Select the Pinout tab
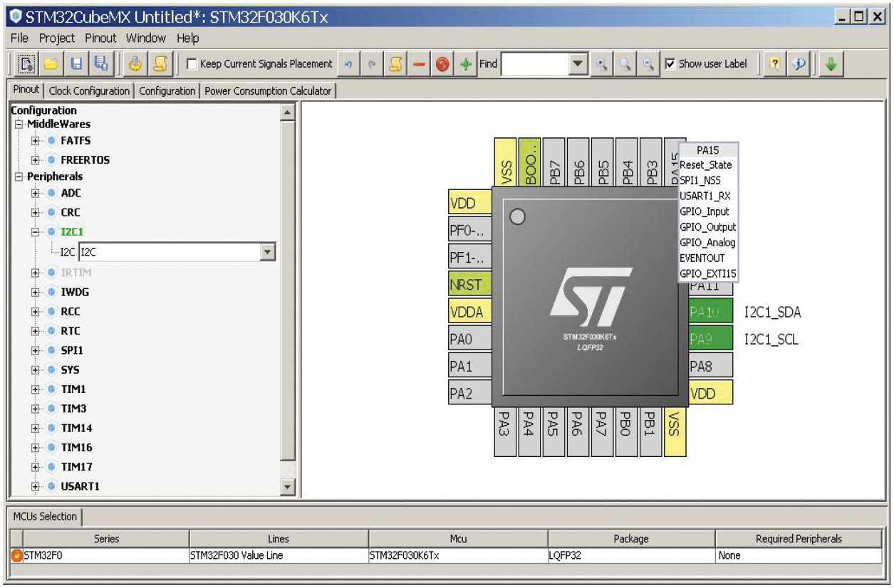This screenshot has width=894, height=588. 26,90
